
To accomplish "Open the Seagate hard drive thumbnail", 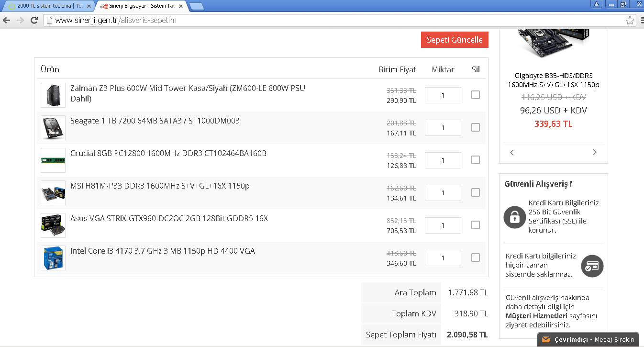I will tap(53, 128).
